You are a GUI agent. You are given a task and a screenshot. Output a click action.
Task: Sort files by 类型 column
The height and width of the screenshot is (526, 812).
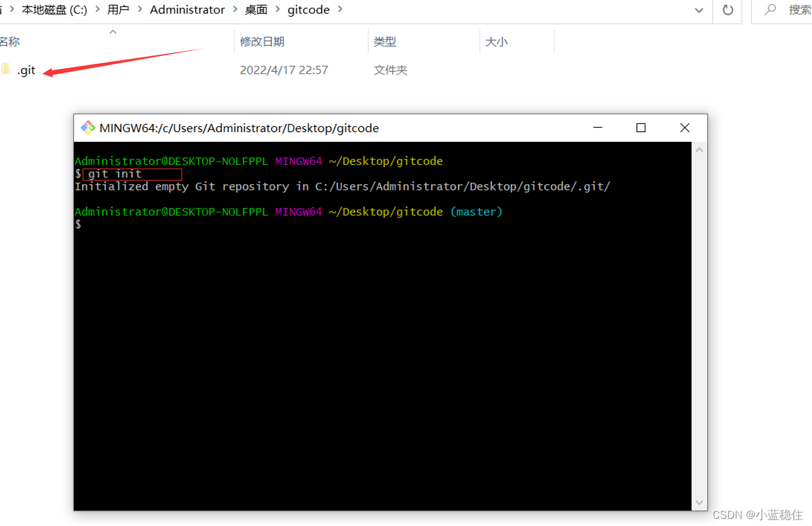(x=385, y=42)
